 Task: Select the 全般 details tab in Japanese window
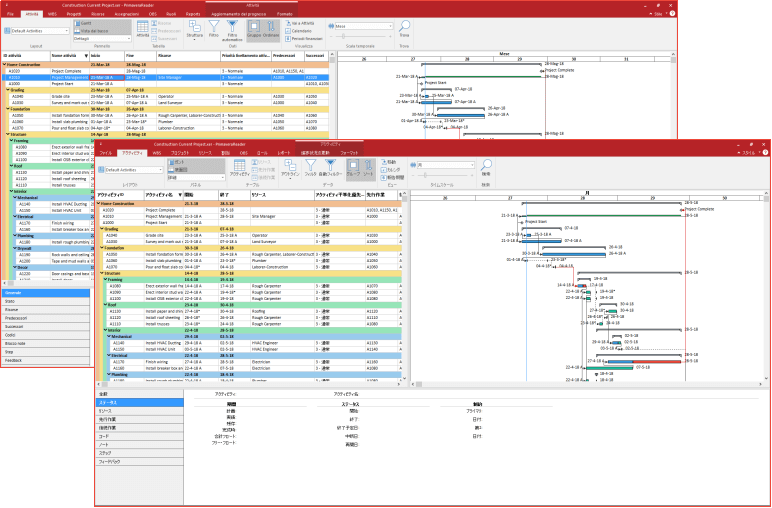pyautogui.click(x=139, y=394)
